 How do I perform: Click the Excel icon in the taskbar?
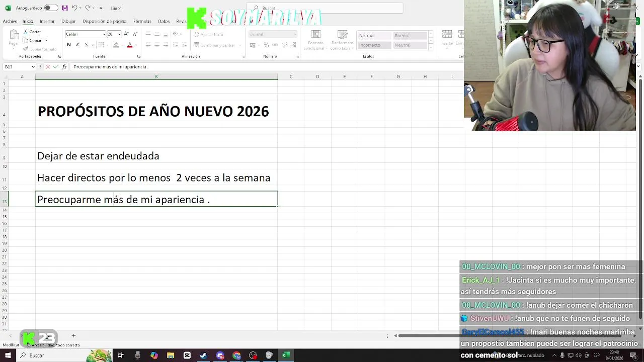285,355
